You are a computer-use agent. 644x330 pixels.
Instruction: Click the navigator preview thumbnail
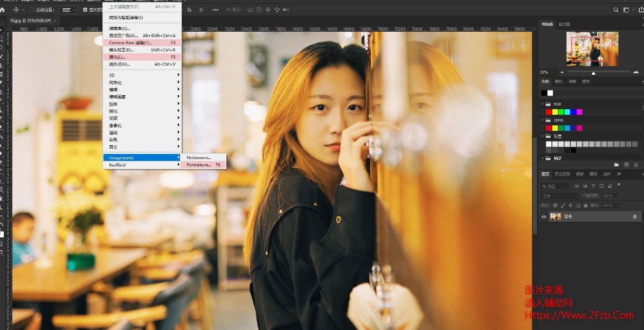click(x=592, y=49)
